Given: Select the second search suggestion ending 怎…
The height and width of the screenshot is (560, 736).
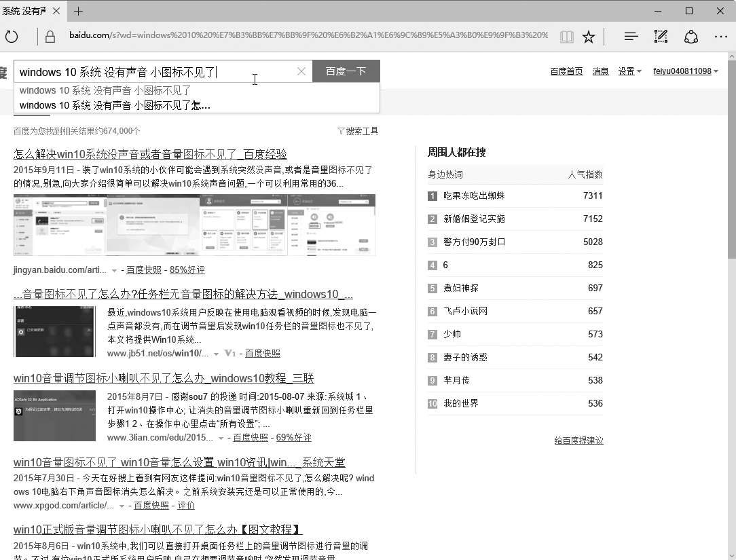Looking at the screenshot, I should pyautogui.click(x=115, y=105).
